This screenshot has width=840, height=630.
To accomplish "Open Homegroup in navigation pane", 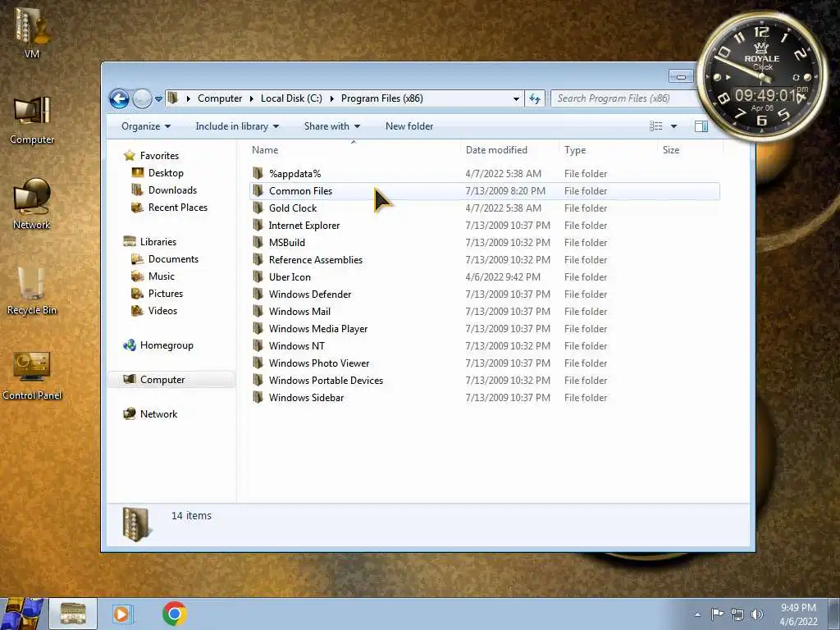I will click(x=167, y=345).
